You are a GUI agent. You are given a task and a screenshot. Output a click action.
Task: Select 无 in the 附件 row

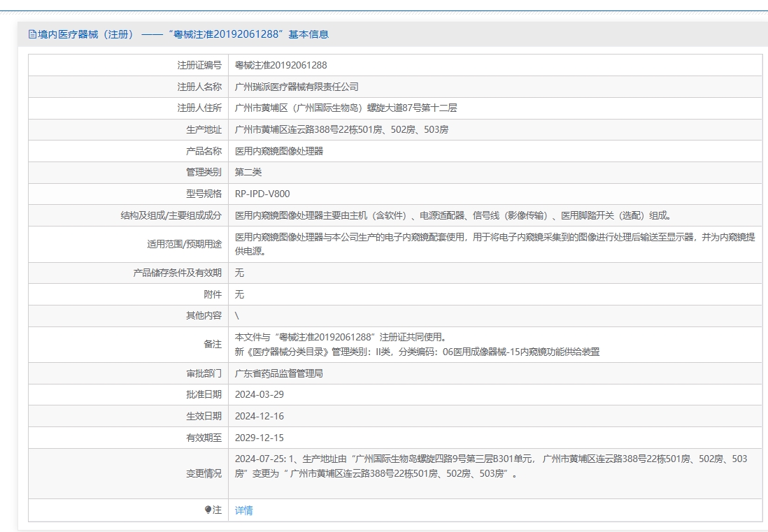239,294
